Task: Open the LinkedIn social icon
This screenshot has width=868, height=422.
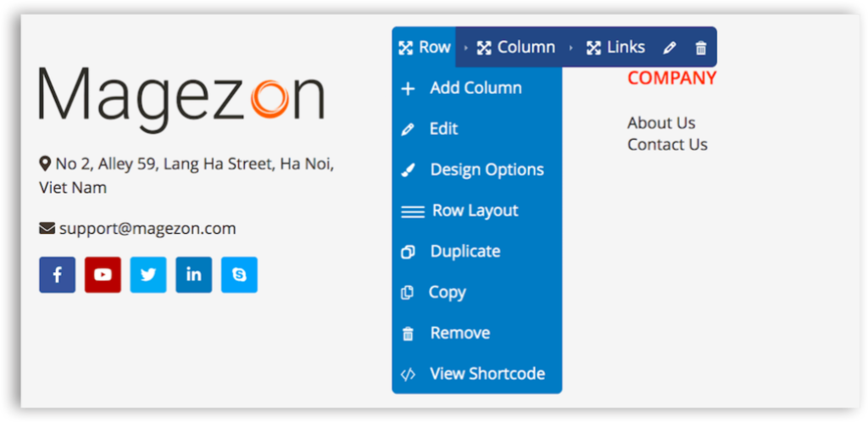Action: tap(194, 275)
